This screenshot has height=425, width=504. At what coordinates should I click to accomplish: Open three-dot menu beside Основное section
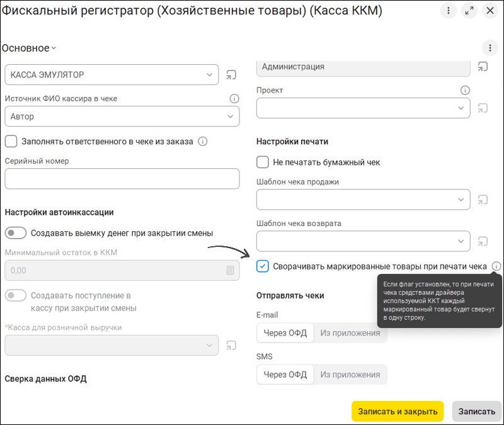(490, 48)
